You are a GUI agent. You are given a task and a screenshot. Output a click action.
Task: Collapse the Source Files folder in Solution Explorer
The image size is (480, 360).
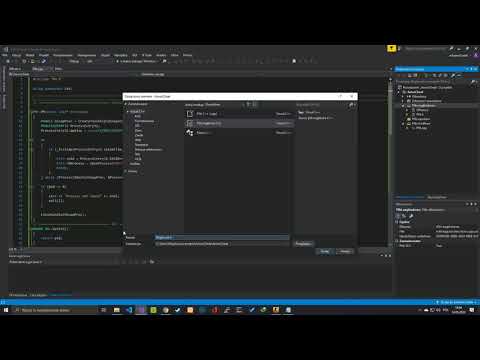pos(402,124)
